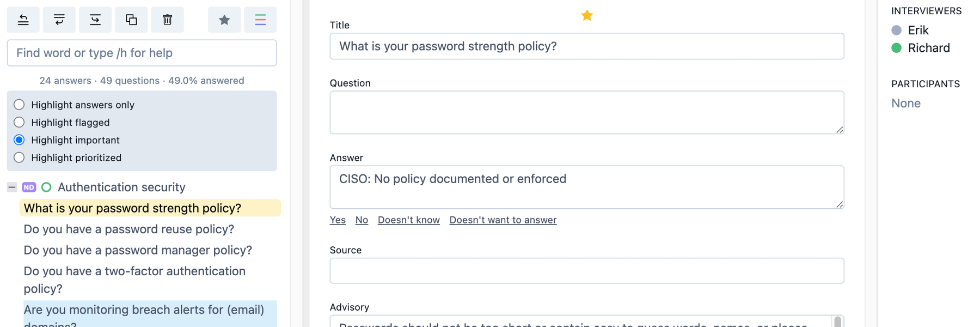Open the password reuse policy question
This screenshot has height=327, width=980.
coord(128,229)
